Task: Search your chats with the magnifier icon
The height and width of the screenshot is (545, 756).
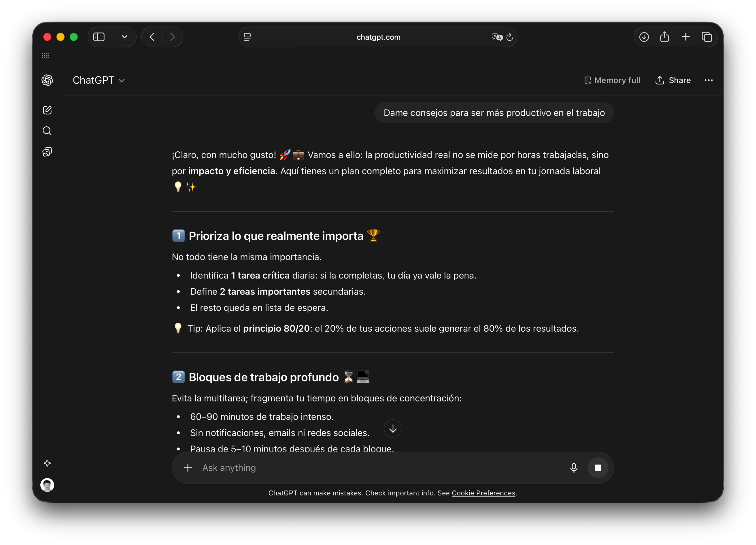Action: point(47,131)
